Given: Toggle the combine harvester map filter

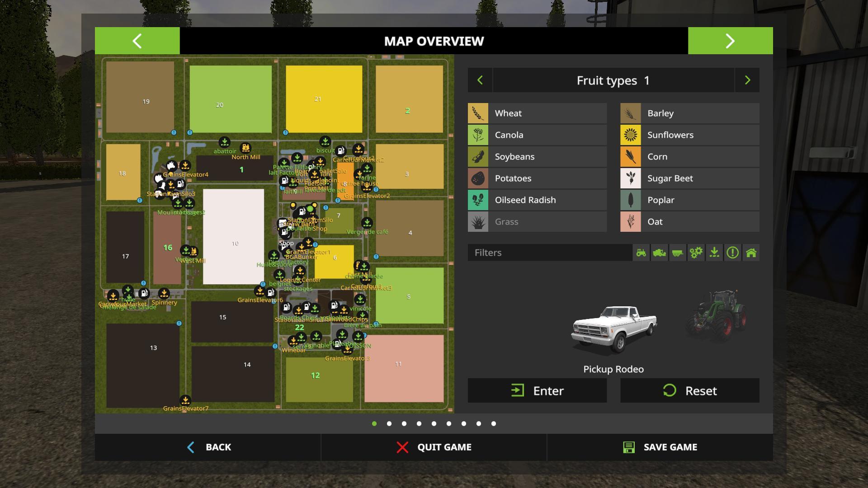Looking at the screenshot, I should click(x=659, y=253).
